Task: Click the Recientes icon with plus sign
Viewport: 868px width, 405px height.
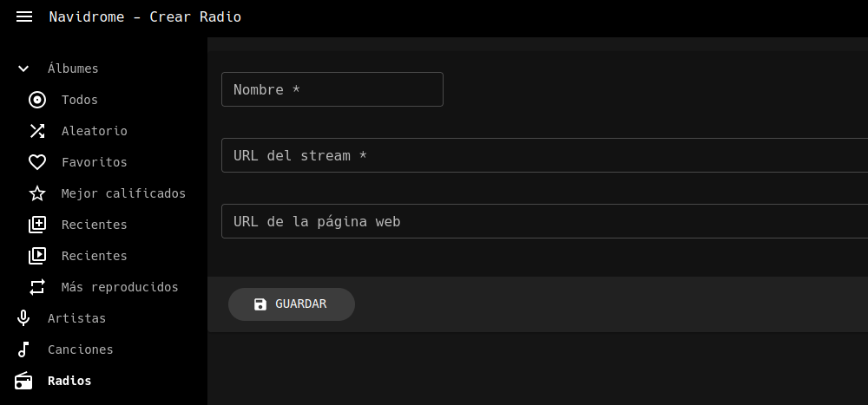Action: (37, 225)
